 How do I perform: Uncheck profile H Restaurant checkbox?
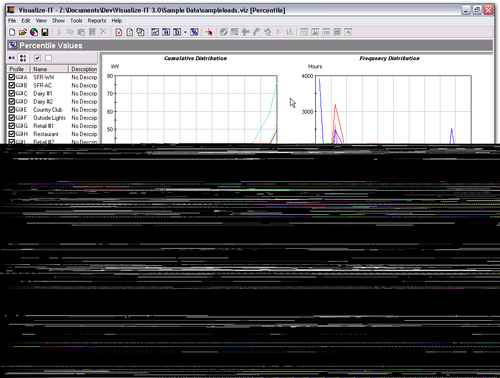pos(12,134)
